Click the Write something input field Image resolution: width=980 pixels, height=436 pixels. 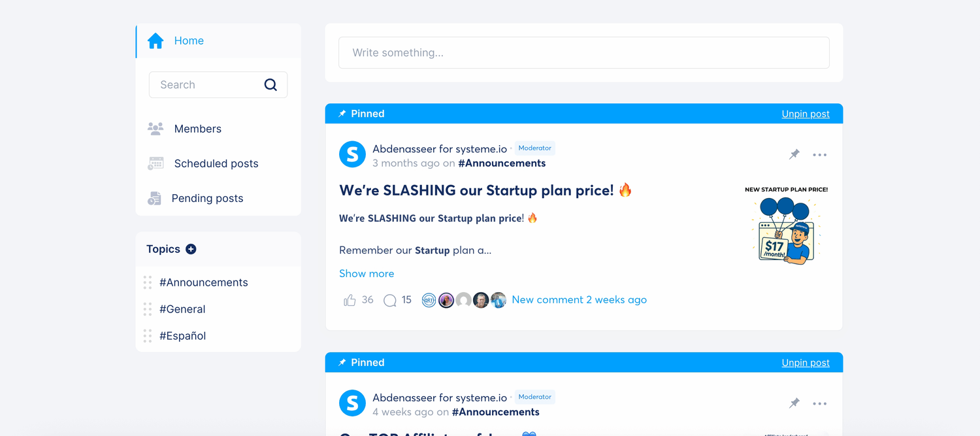pos(583,53)
